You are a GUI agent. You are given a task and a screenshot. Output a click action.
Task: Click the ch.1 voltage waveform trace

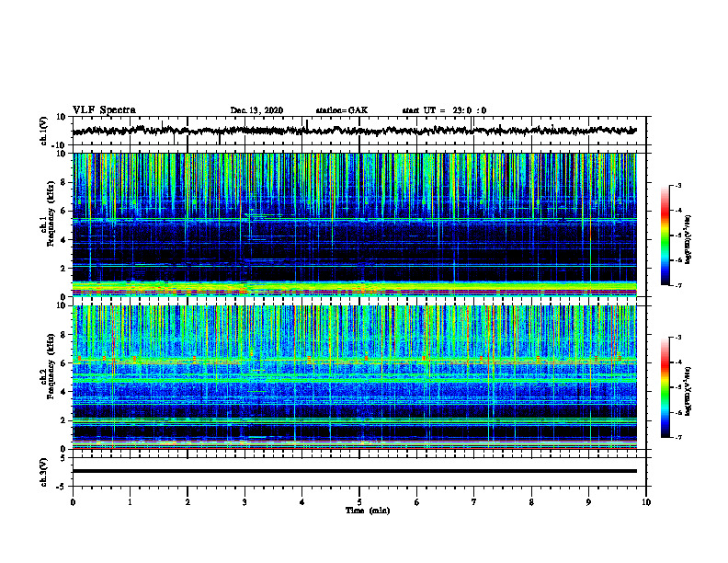tap(354, 131)
